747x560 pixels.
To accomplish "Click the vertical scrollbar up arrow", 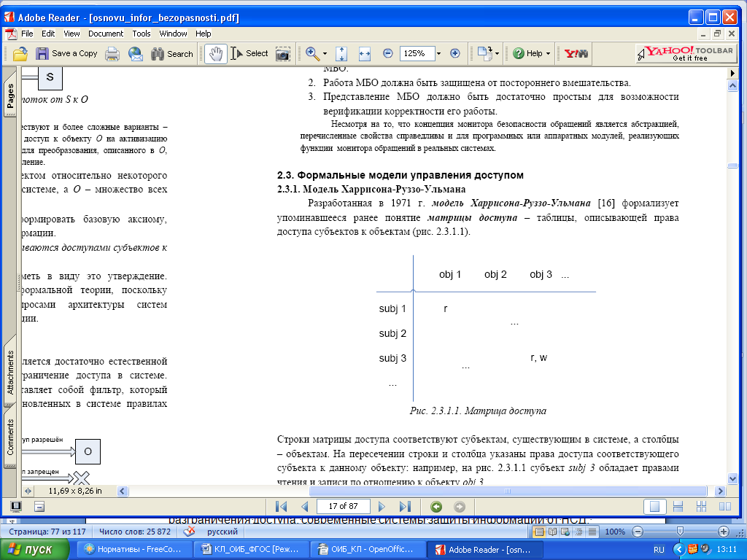I will (732, 86).
